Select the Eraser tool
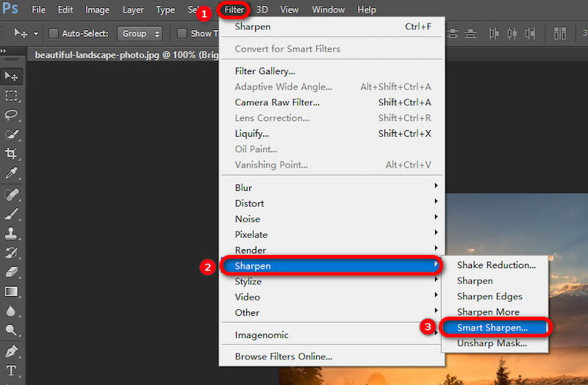The image size is (588, 385). [11, 272]
